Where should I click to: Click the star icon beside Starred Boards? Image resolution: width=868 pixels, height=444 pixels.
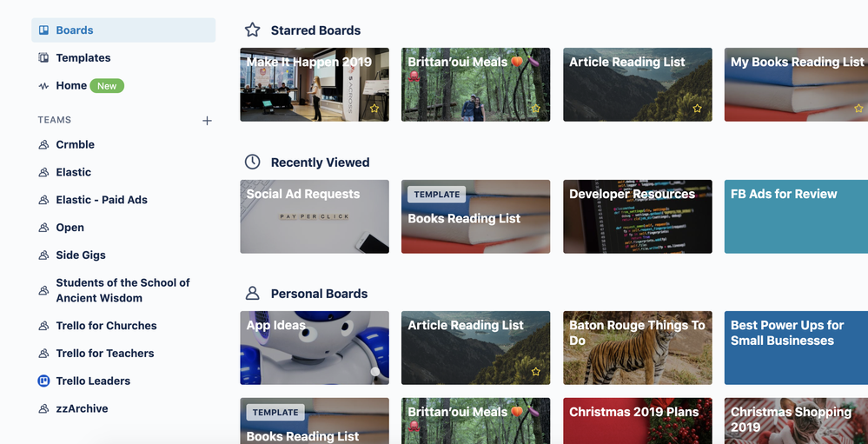253,30
